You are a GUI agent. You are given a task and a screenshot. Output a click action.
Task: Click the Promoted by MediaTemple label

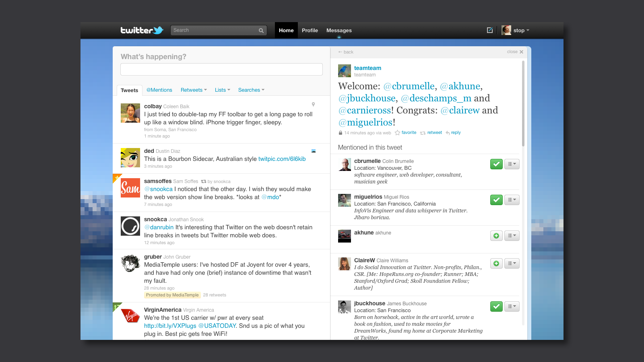tap(172, 295)
